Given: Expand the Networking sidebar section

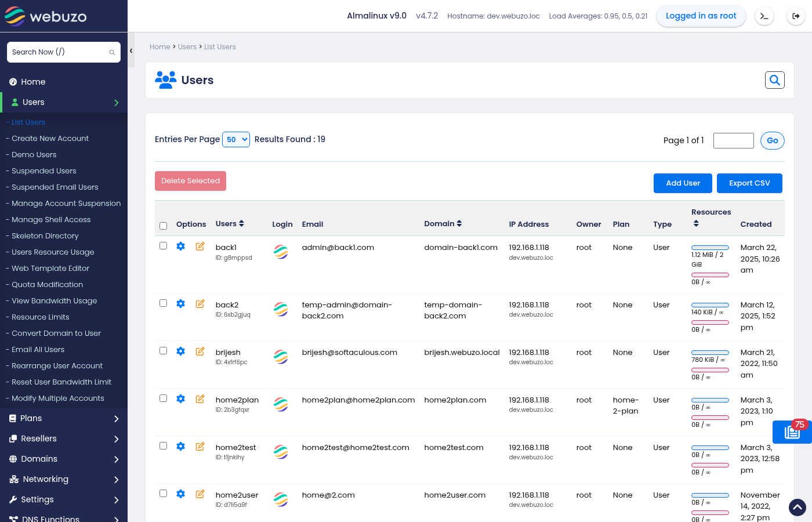Looking at the screenshot, I should coord(64,479).
